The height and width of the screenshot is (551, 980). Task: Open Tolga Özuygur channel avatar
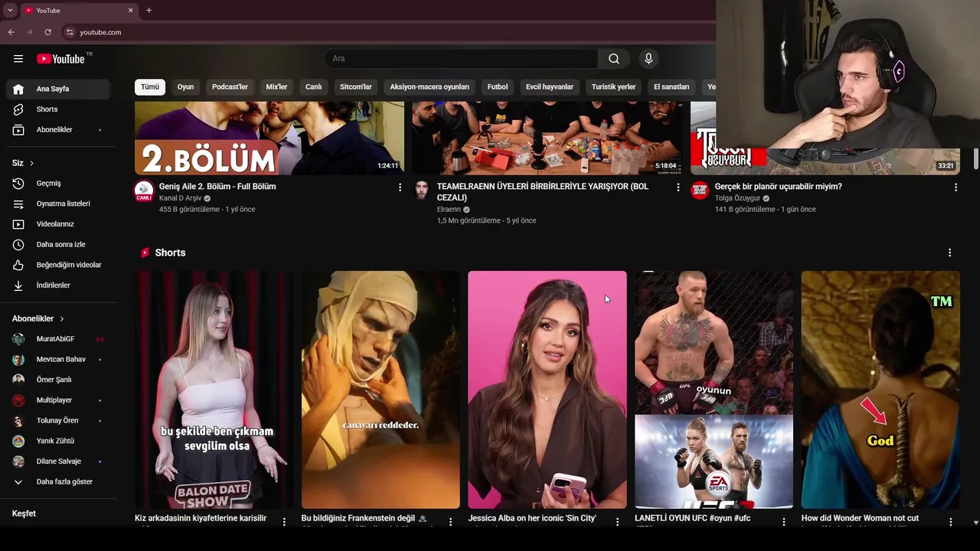[x=700, y=191]
